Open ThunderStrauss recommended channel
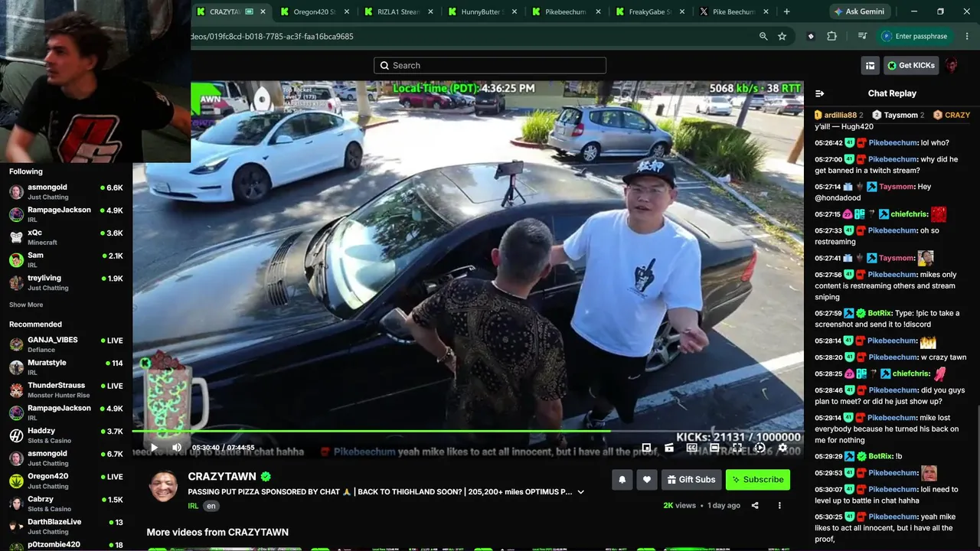This screenshot has height=551, width=980. pyautogui.click(x=66, y=390)
